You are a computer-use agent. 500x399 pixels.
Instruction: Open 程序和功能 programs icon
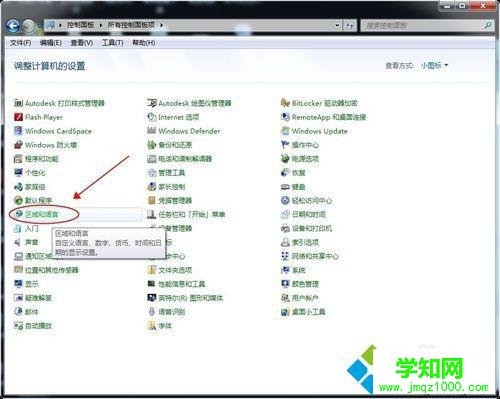coord(18,159)
